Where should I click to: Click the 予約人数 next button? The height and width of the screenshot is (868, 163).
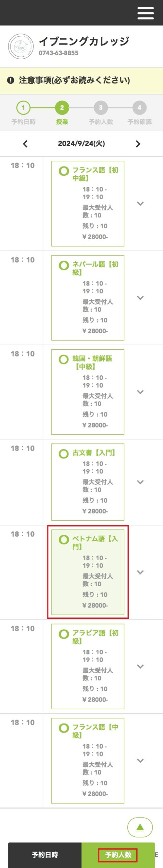pos(118,855)
